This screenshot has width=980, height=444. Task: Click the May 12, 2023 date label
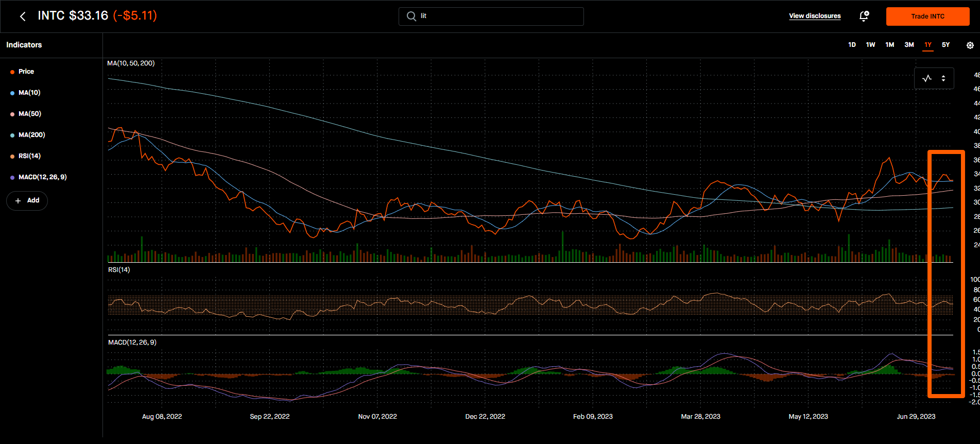(x=808, y=417)
